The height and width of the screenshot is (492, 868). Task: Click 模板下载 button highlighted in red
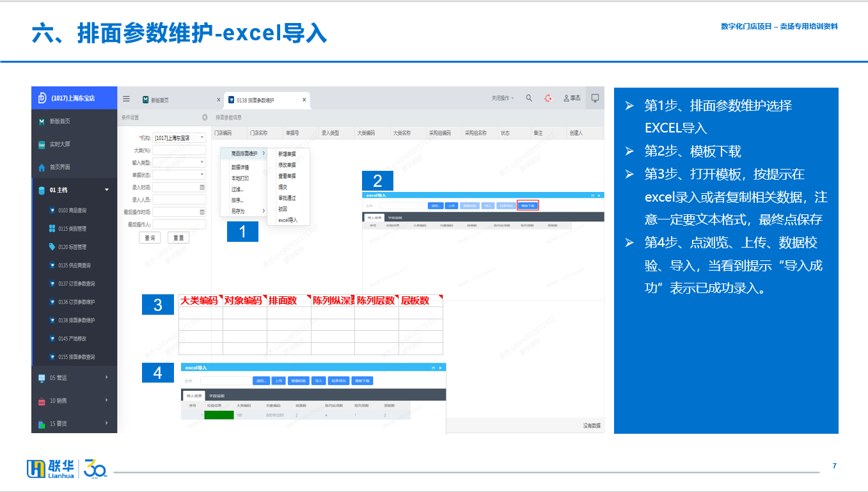pyautogui.click(x=528, y=206)
